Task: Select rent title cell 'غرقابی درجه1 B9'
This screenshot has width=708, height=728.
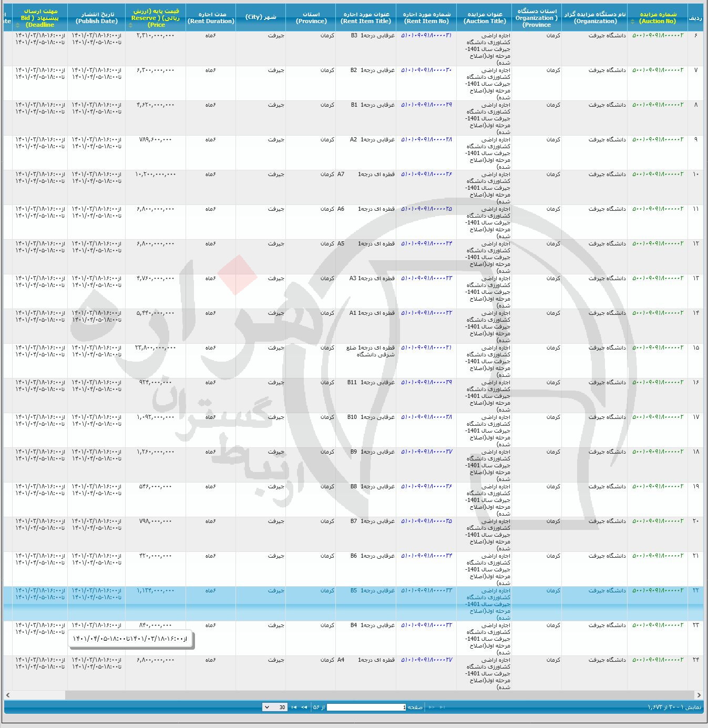Action: click(366, 465)
